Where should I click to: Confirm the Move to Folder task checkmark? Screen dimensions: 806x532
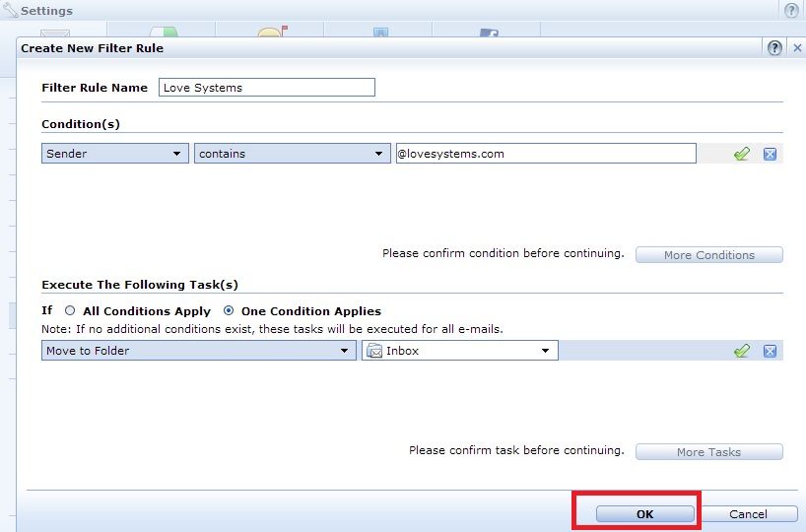pyautogui.click(x=742, y=351)
